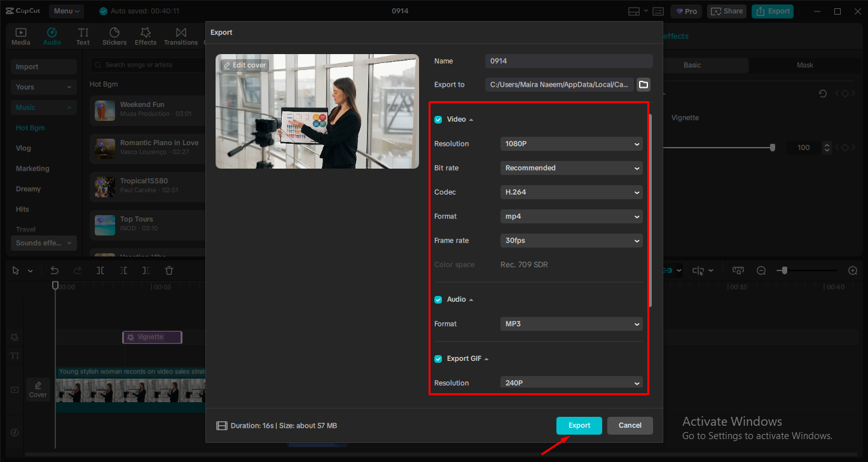Click the Search songs or artists field
868x462 pixels.
[x=148, y=65]
